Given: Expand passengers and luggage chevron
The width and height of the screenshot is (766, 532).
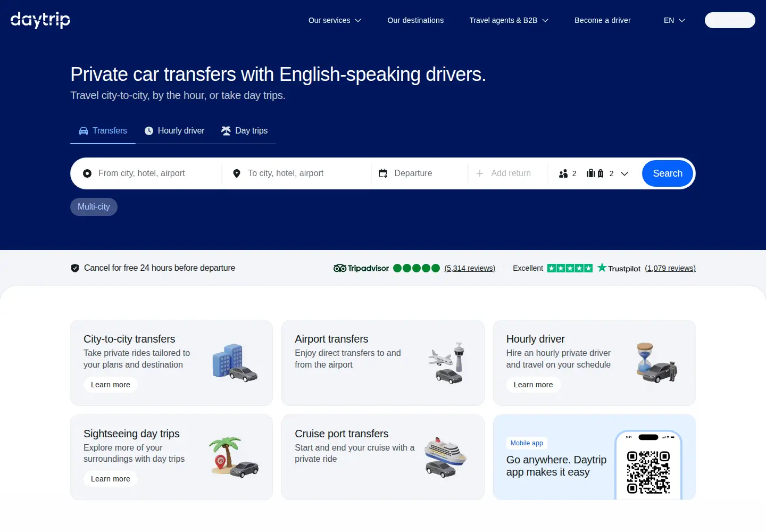Looking at the screenshot, I should pos(625,173).
